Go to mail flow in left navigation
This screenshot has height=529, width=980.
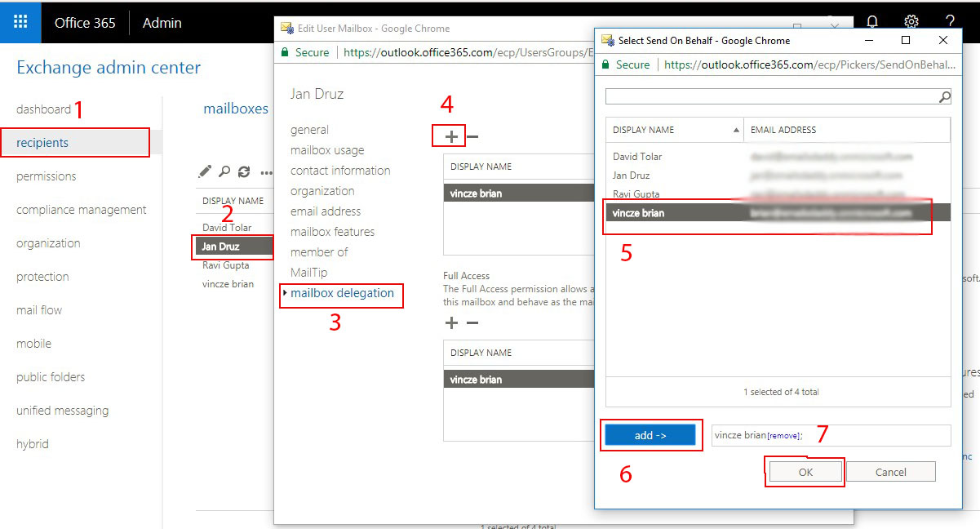(39, 310)
